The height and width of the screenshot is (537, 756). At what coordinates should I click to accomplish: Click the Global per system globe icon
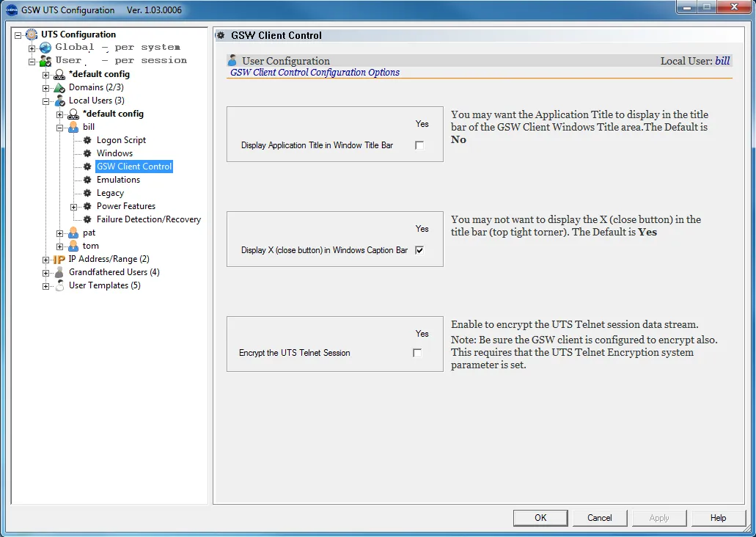[45, 47]
